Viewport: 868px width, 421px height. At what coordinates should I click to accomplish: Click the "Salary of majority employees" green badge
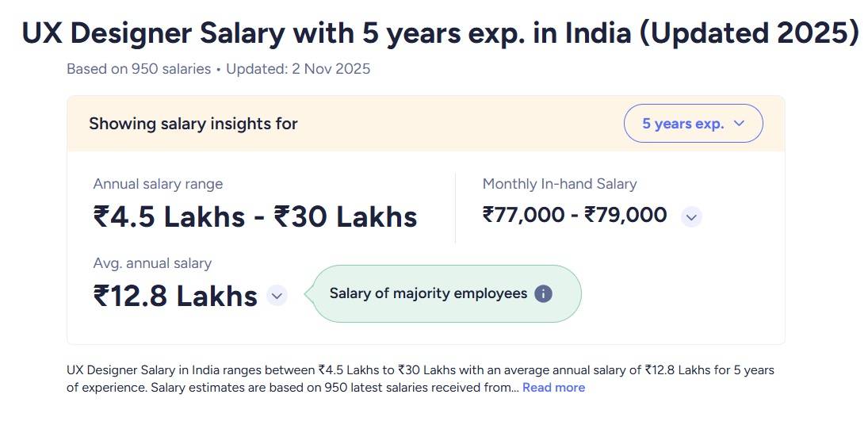tap(428, 293)
